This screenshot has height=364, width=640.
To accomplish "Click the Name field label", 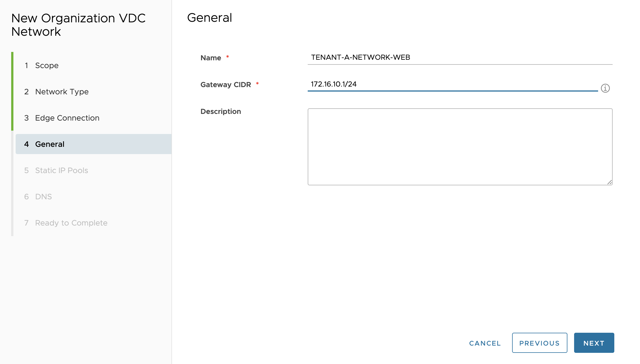I will [x=211, y=58].
